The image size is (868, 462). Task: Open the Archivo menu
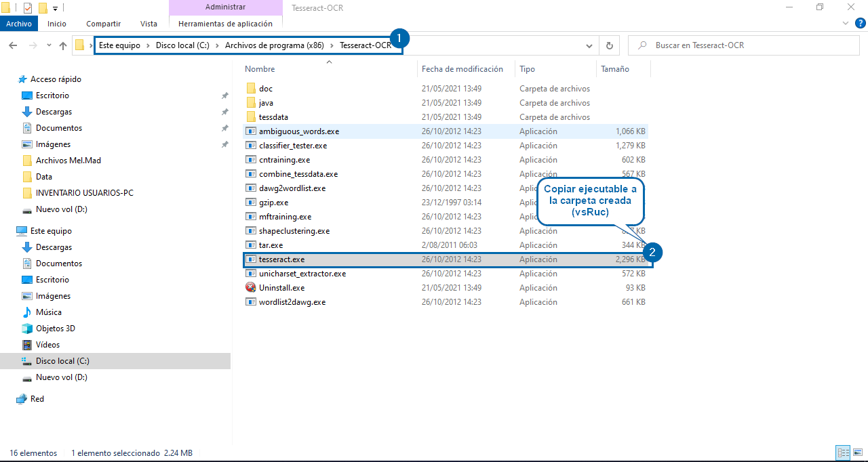tap(19, 24)
